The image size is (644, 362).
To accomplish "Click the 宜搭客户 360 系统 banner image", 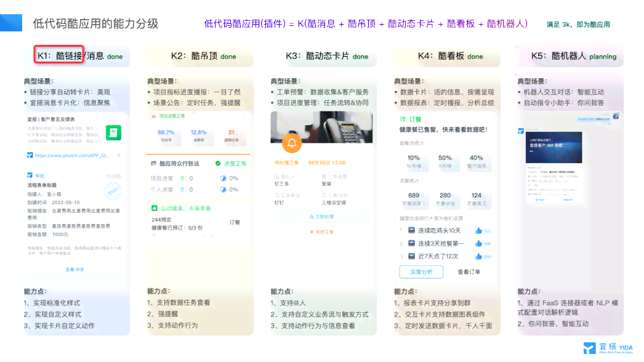I will (x=553, y=148).
